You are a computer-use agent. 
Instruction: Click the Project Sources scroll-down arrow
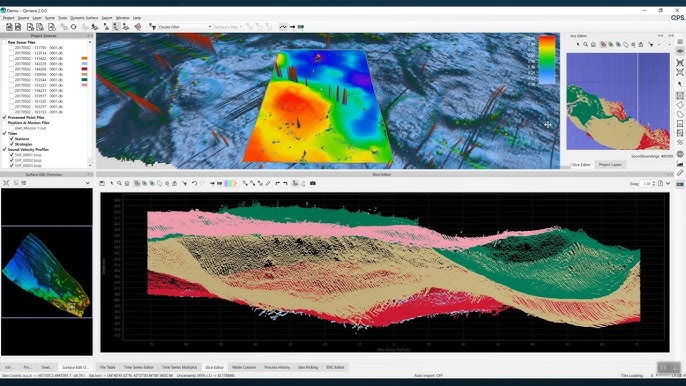[90, 165]
